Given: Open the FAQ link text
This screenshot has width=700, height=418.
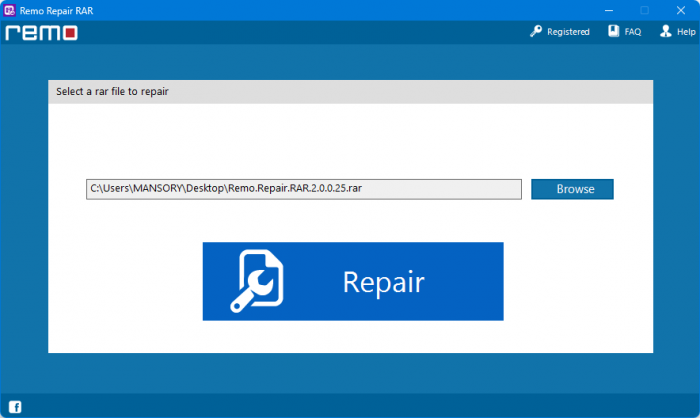Looking at the screenshot, I should coord(633,32).
